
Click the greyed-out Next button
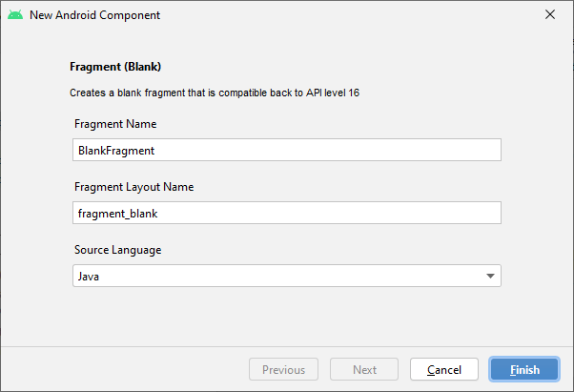pyautogui.click(x=364, y=369)
